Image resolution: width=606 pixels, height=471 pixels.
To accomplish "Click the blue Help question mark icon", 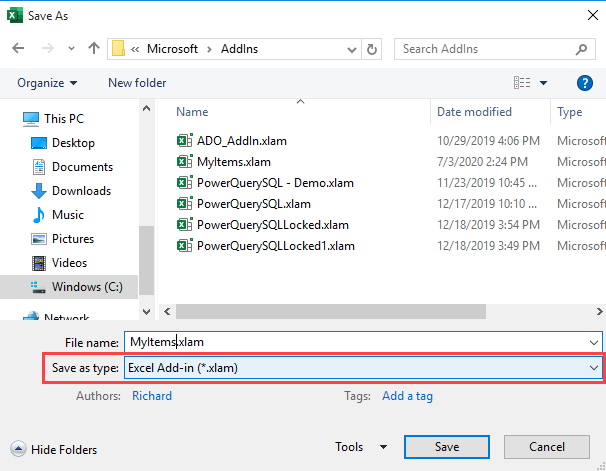I will point(585,83).
